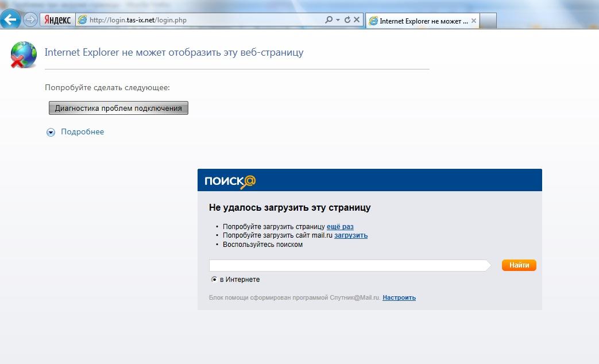Expand the Подробнее details arrow
The height and width of the screenshot is (364, 599).
point(51,132)
